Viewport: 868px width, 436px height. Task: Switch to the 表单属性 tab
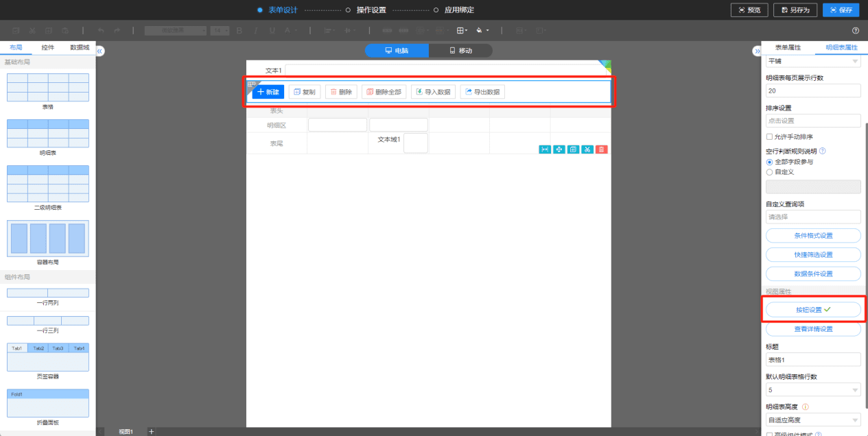pyautogui.click(x=788, y=47)
